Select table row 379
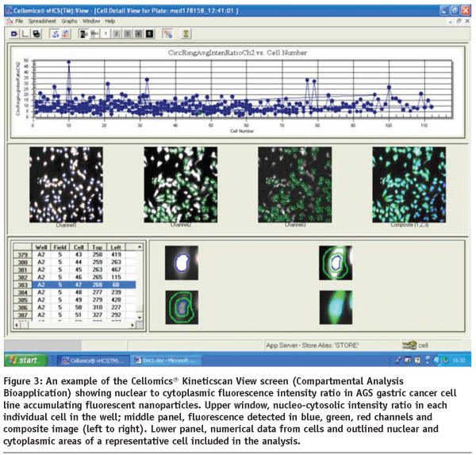Viewport: 476px width, 455px height. pyautogui.click(x=75, y=254)
